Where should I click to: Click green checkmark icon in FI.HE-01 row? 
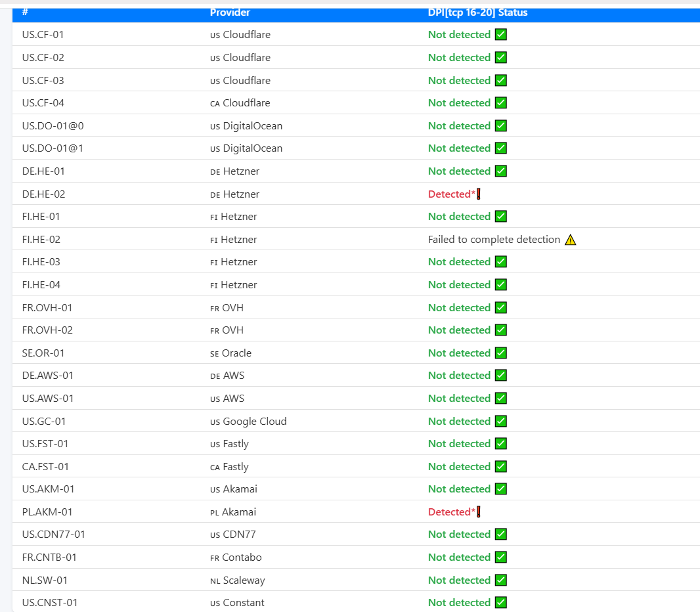point(501,217)
